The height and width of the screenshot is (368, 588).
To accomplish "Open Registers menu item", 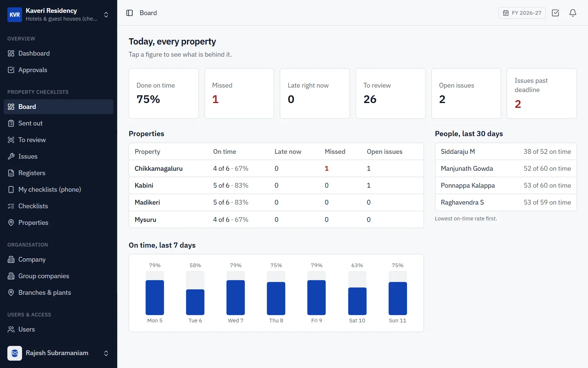I will pyautogui.click(x=59, y=173).
